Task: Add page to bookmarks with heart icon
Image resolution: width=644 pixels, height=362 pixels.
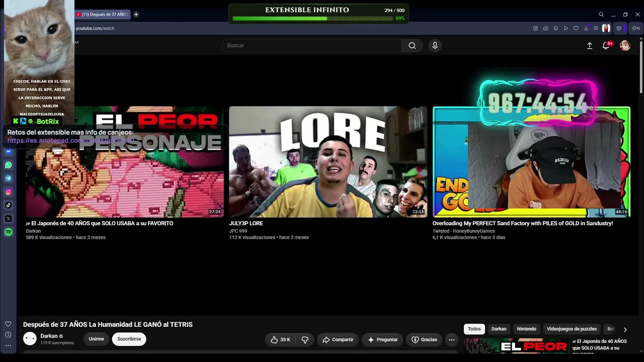Action: 576,28
